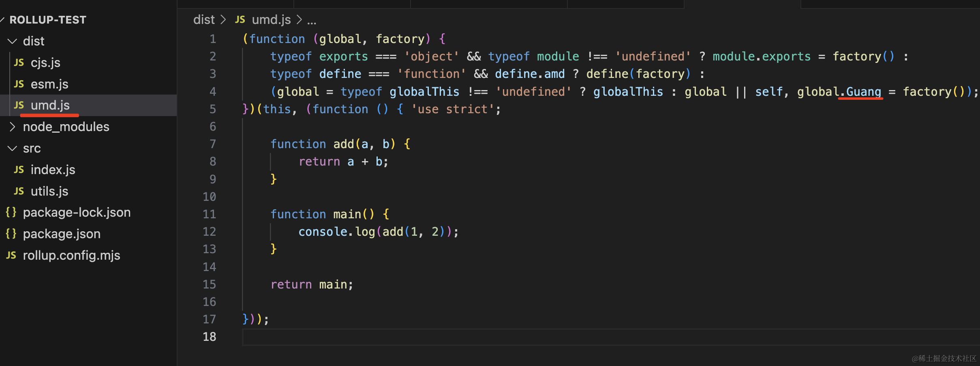The image size is (980, 366).
Task: Click the JS icon beside utils.js
Action: (x=19, y=191)
